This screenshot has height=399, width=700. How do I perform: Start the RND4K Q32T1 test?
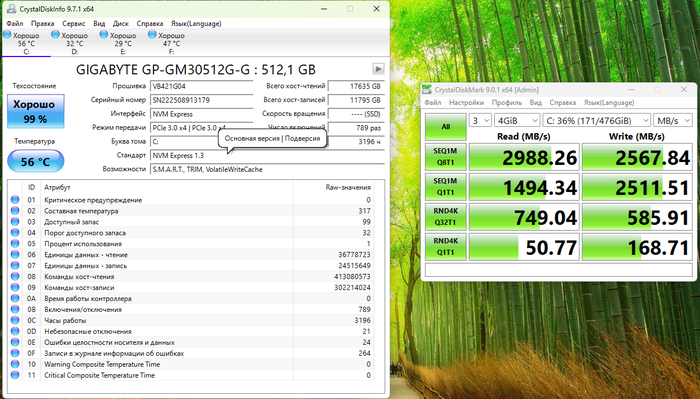click(446, 216)
